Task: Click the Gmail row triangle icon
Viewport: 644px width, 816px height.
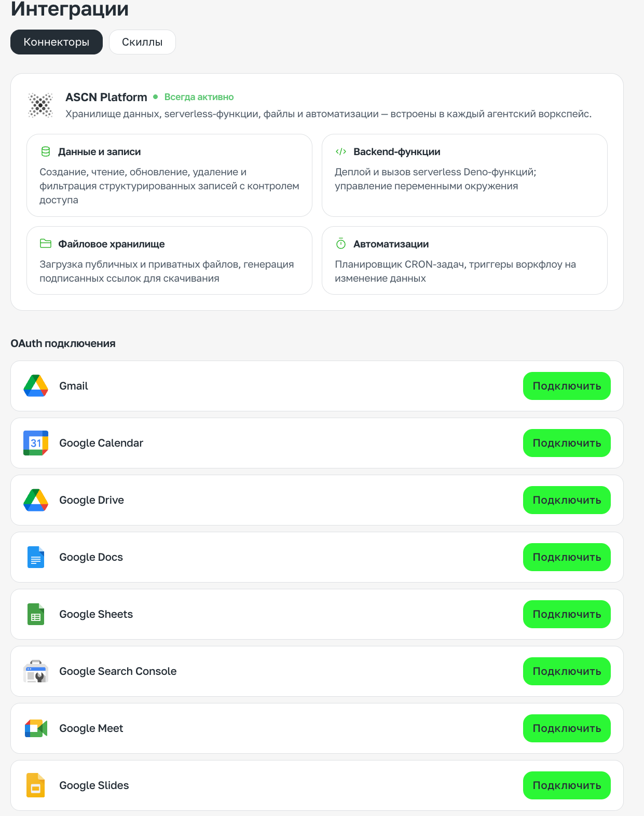Action: (36, 386)
